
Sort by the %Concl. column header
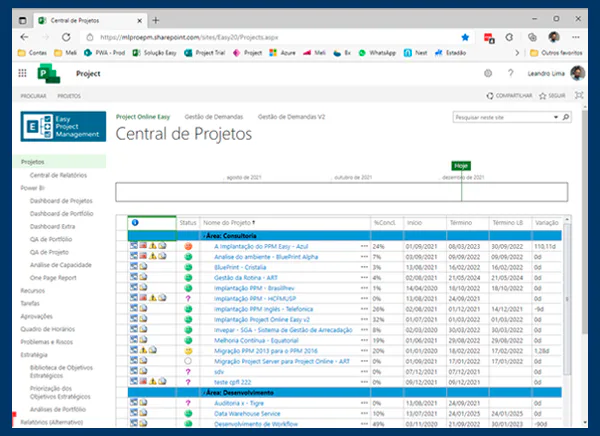(x=385, y=222)
